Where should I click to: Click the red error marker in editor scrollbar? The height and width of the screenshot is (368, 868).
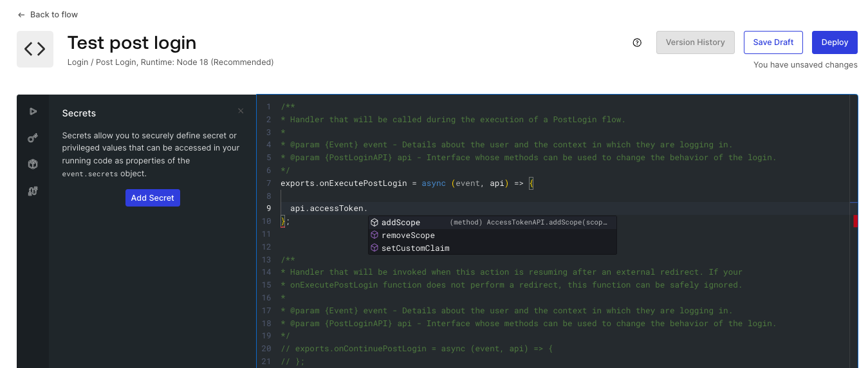(x=855, y=221)
